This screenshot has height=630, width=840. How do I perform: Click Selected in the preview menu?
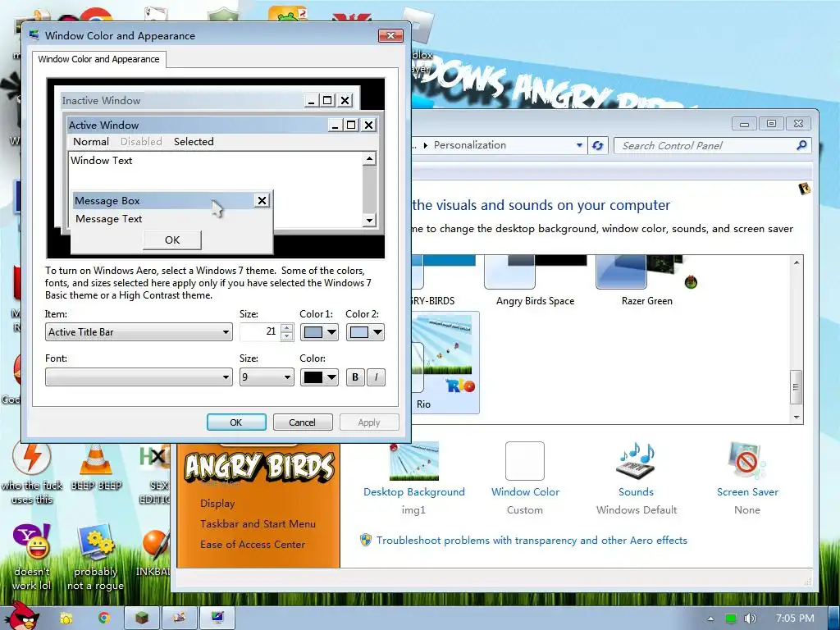[194, 141]
